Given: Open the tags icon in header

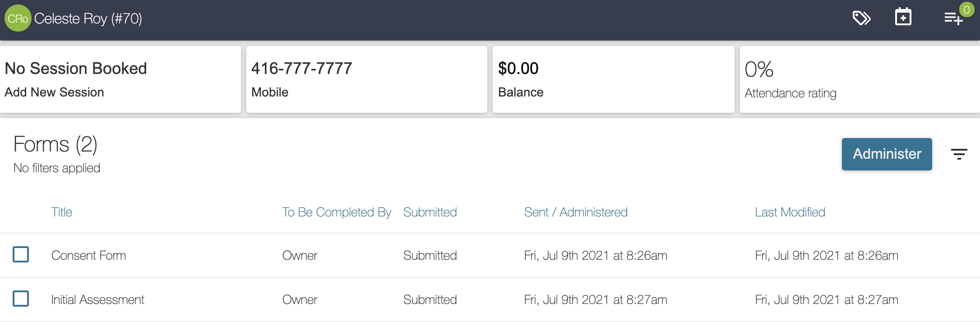Looking at the screenshot, I should (861, 18).
